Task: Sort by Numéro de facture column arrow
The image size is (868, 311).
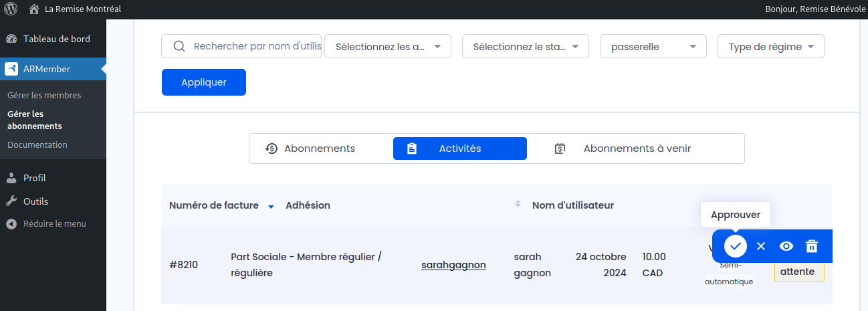Action: pos(271,207)
